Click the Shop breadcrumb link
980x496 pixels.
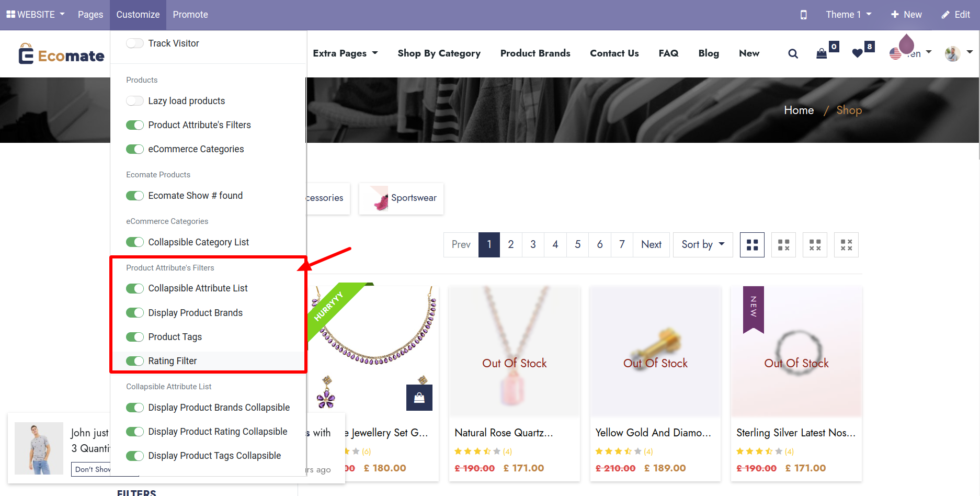click(x=849, y=110)
